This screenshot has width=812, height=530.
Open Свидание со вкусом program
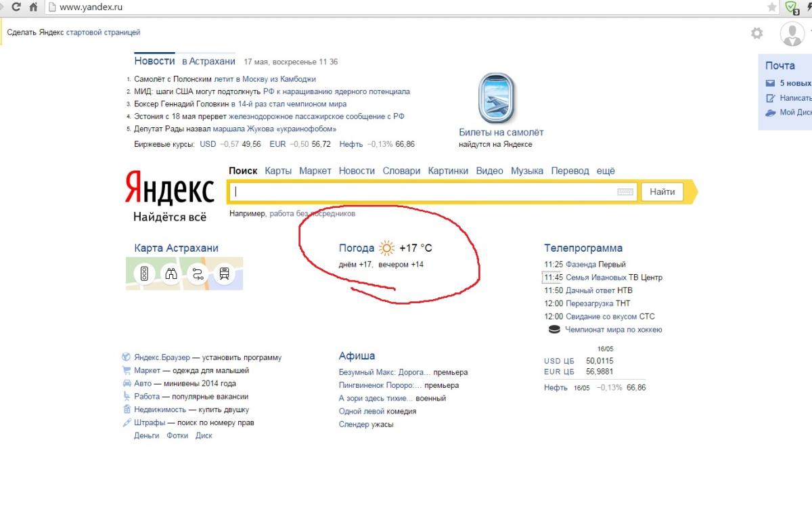(602, 317)
